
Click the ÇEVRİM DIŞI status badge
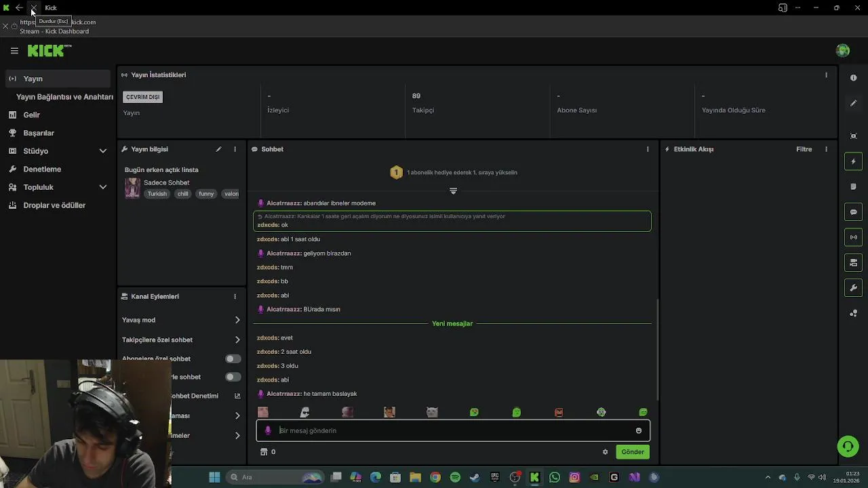pyautogui.click(x=142, y=97)
